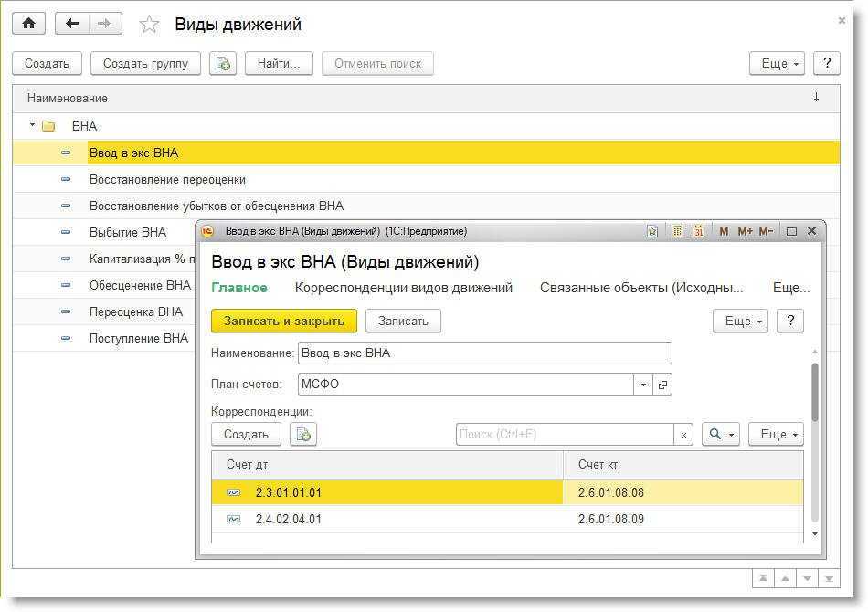Add Виды движений to favorites star
The width and height of the screenshot is (868, 612).
pos(149,25)
